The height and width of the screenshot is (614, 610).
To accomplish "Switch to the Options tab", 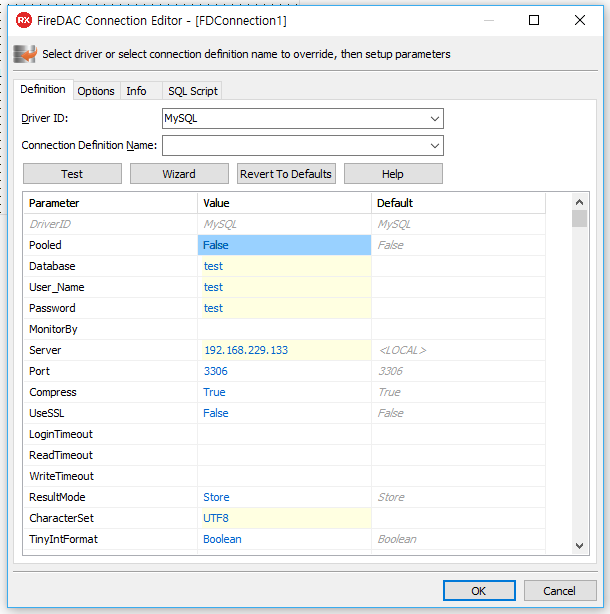I will click(96, 91).
